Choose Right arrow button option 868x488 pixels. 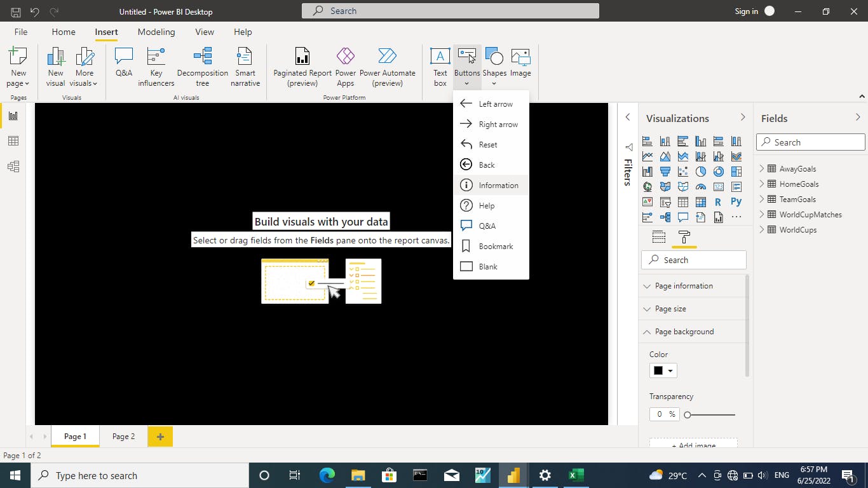[x=491, y=125]
